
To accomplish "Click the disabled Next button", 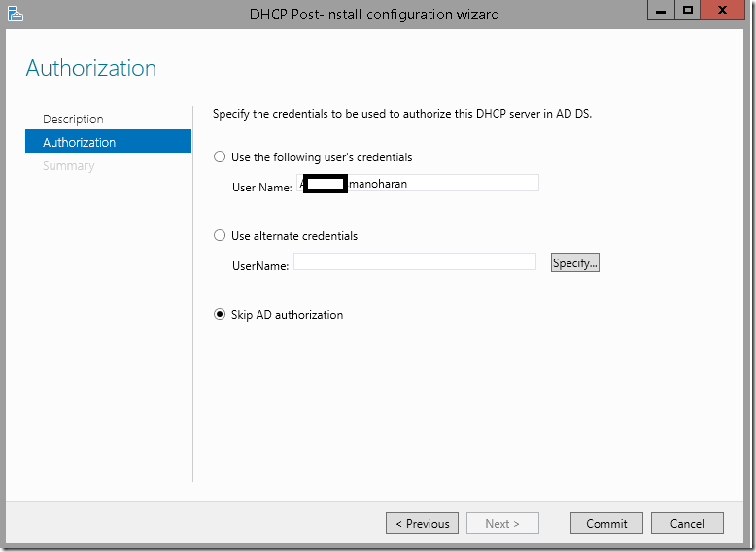I will tap(502, 523).
